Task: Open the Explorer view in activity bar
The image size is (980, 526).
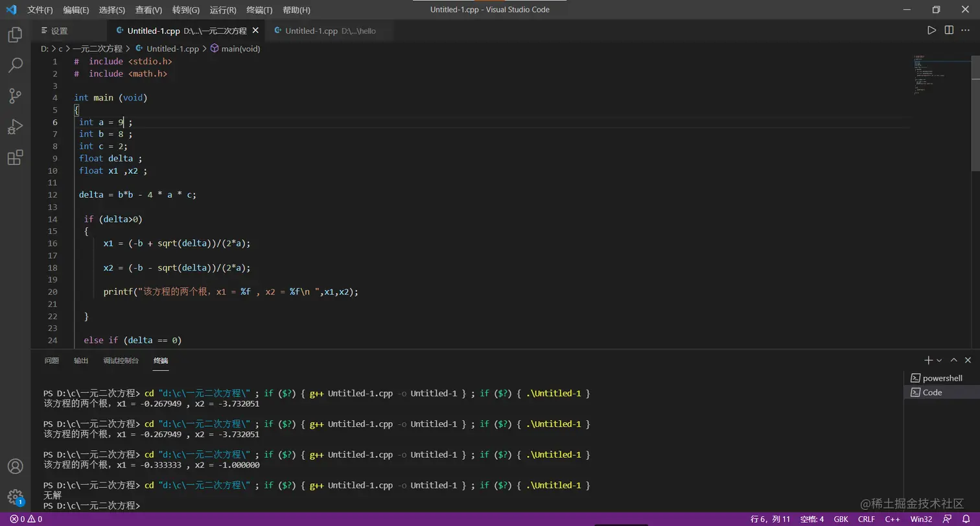Action: pos(15,34)
